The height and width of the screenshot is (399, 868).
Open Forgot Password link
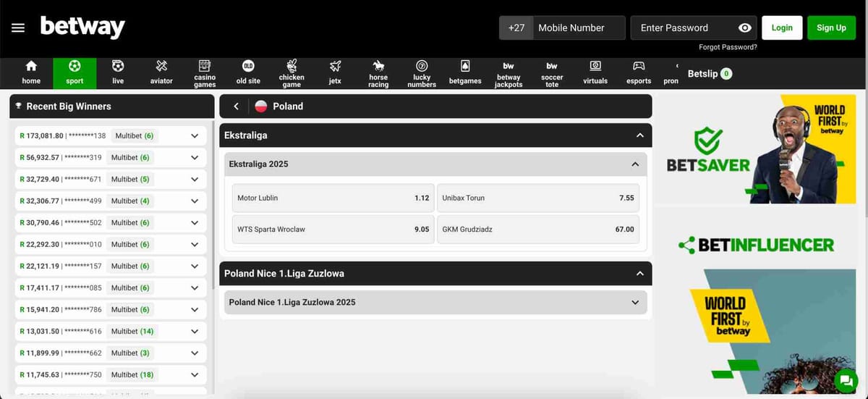tap(728, 47)
